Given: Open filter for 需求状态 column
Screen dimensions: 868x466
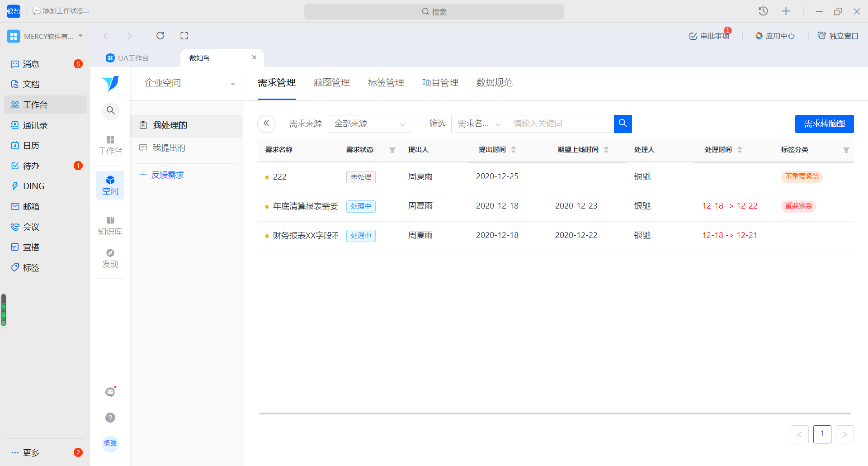Looking at the screenshot, I should (x=392, y=150).
